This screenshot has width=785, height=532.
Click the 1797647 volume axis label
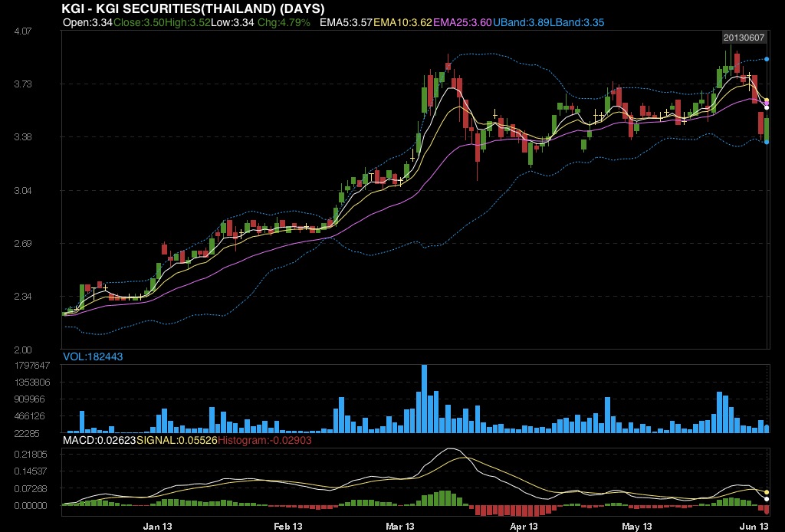pos(32,366)
